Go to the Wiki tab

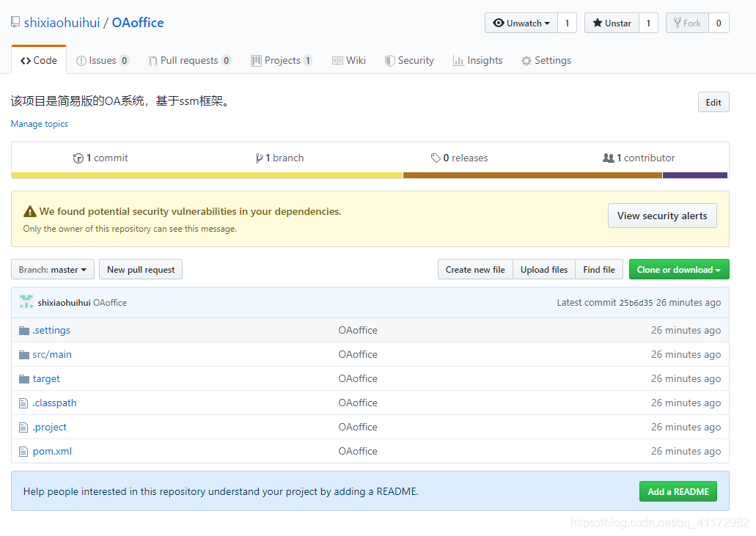tap(349, 60)
